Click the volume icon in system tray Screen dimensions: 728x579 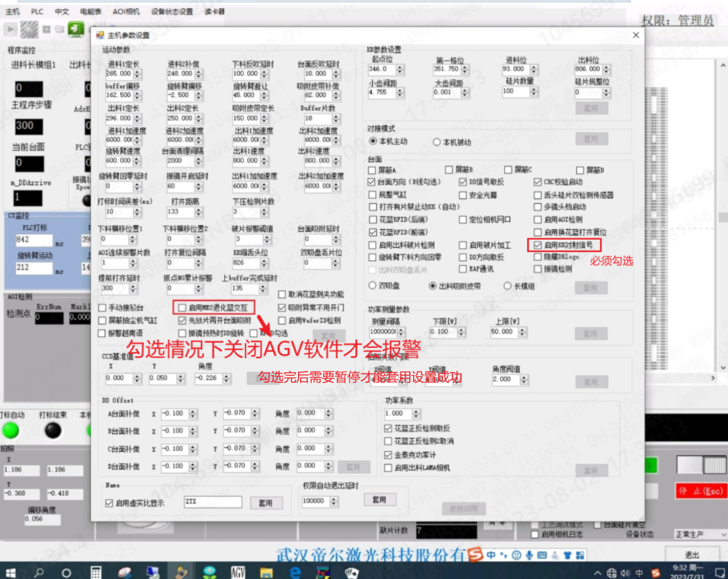[x=625, y=573]
